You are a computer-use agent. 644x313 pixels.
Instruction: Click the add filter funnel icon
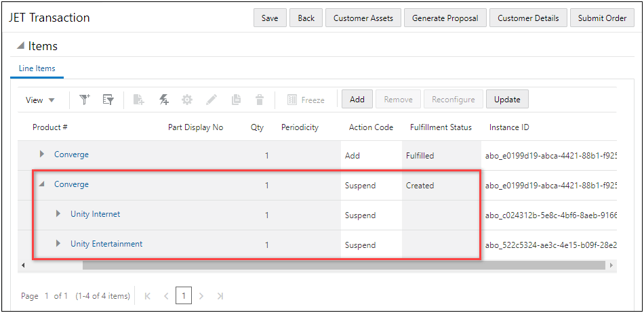85,100
